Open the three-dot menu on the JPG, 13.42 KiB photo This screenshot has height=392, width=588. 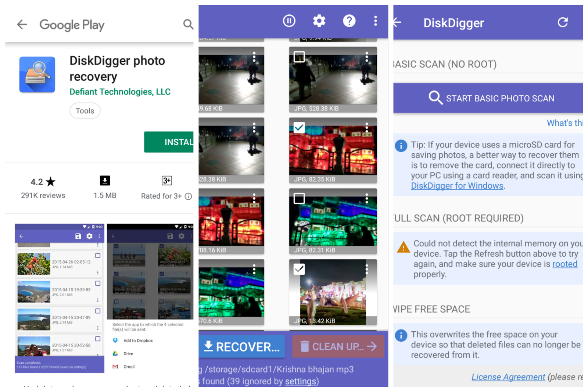coord(367,269)
